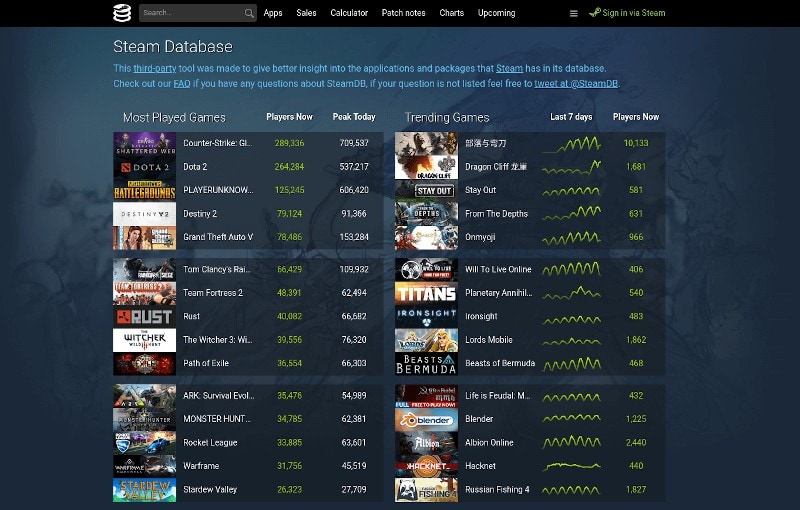
Task: Click the Battlegrounds thumbnail
Action: pyautogui.click(x=144, y=191)
